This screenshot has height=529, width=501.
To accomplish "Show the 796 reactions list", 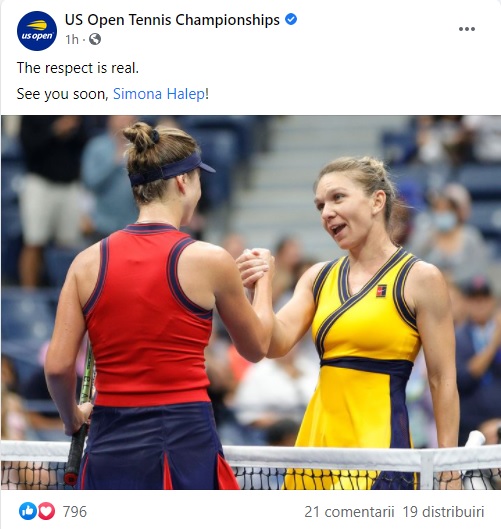I will tap(75, 511).
